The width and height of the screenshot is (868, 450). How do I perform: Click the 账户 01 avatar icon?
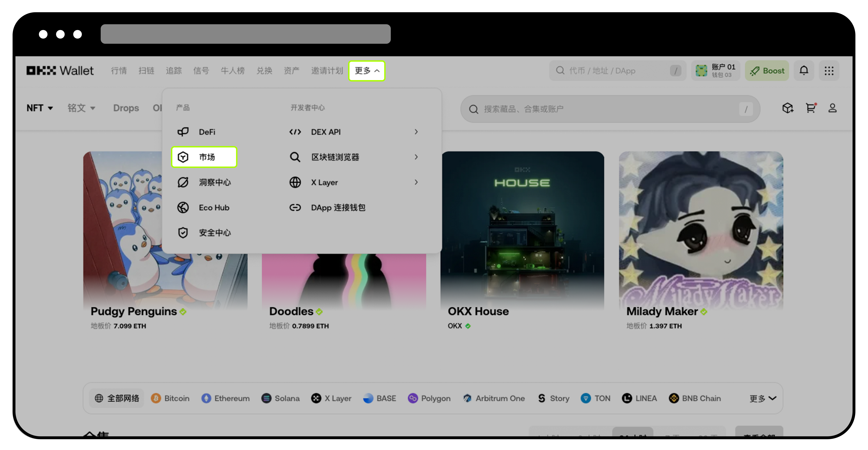coord(702,71)
